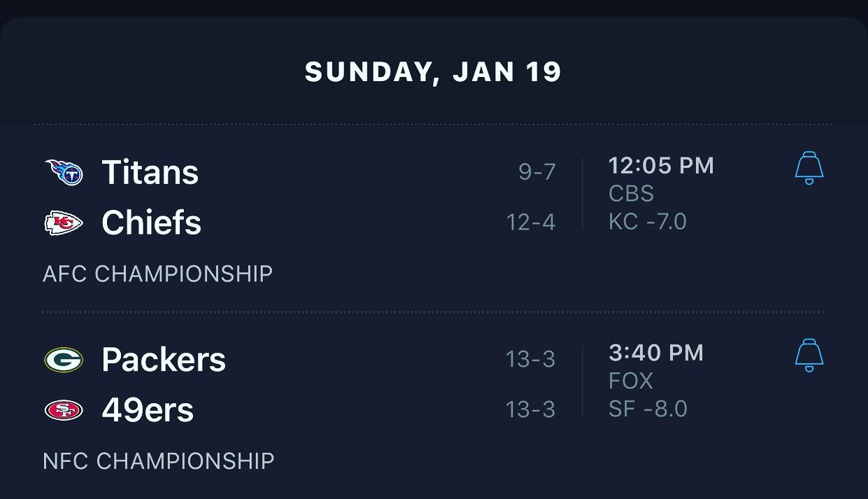Toggle the AFC Championship alert bell
Viewport: 868px width, 499px height.
click(x=809, y=168)
